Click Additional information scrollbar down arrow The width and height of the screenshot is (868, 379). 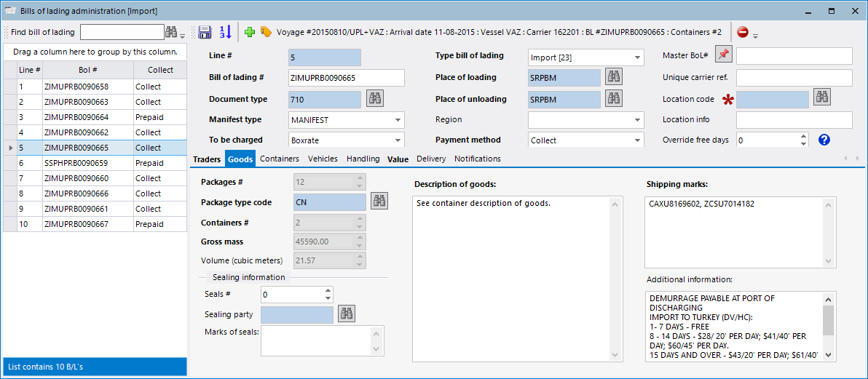click(828, 355)
